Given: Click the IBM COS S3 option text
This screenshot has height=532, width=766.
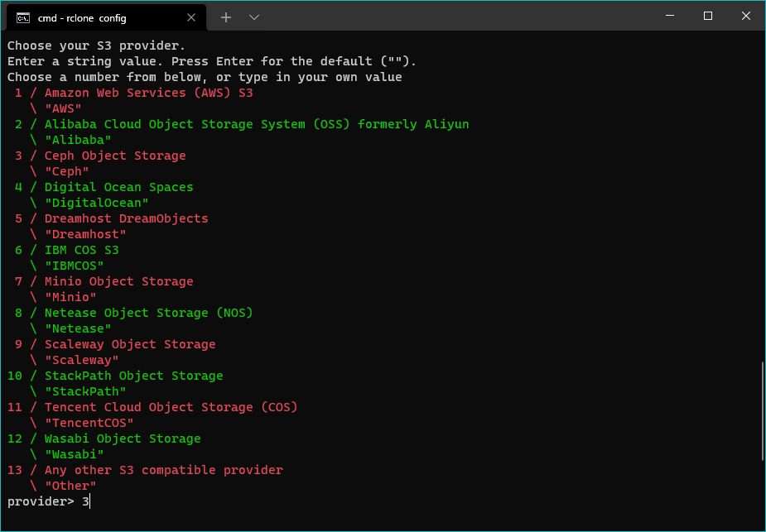Looking at the screenshot, I should [82, 250].
